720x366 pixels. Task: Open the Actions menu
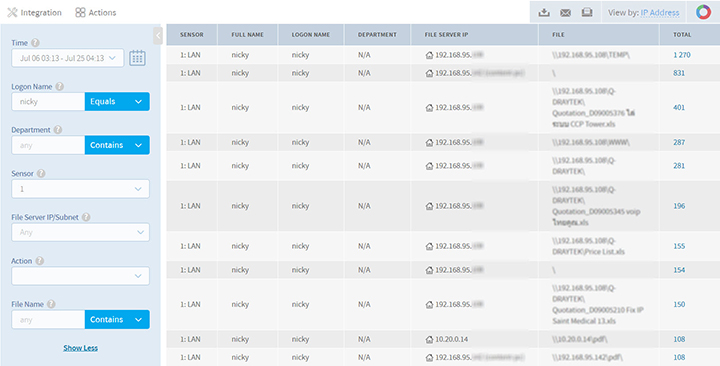pyautogui.click(x=96, y=12)
